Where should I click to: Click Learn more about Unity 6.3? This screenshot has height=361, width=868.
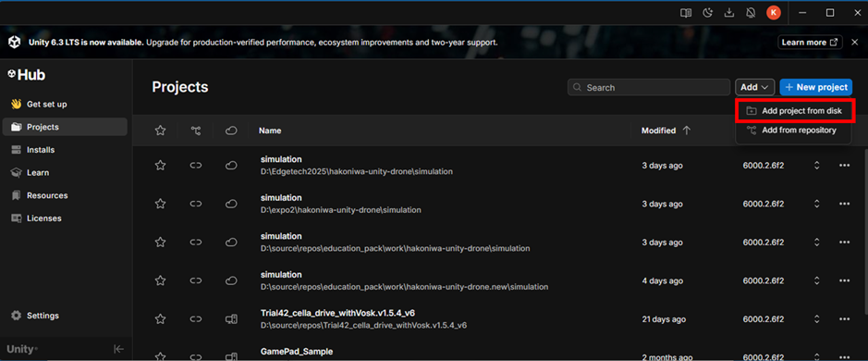pyautogui.click(x=810, y=43)
